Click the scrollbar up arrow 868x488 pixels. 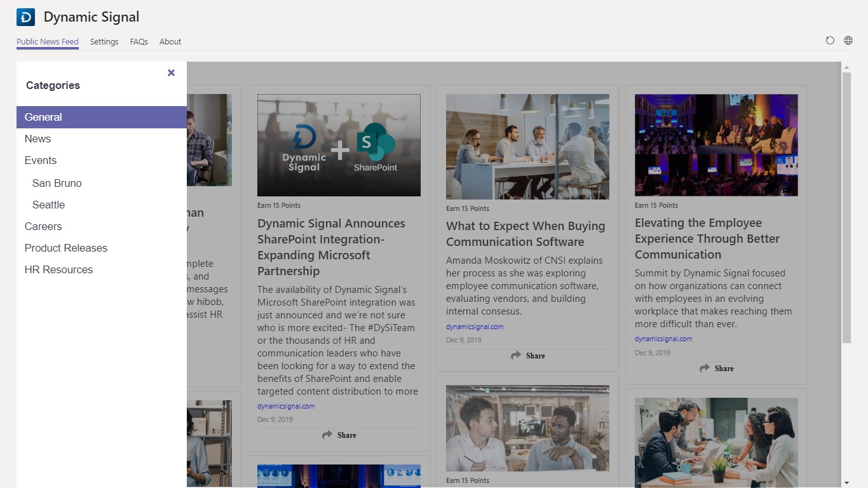tap(846, 67)
